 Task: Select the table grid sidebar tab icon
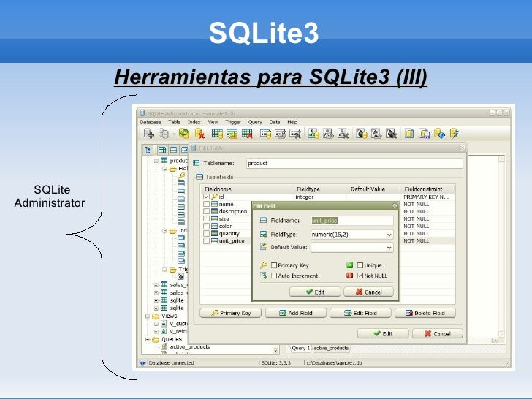click(x=162, y=150)
